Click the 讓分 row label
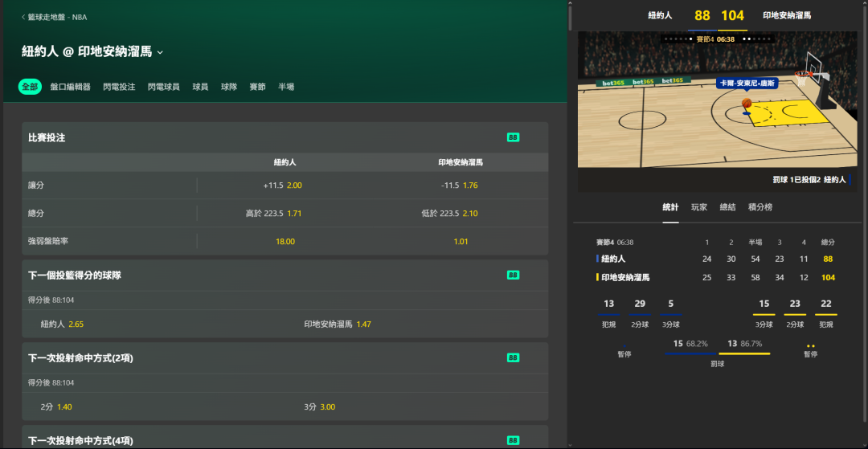The height and width of the screenshot is (449, 868). click(x=36, y=186)
